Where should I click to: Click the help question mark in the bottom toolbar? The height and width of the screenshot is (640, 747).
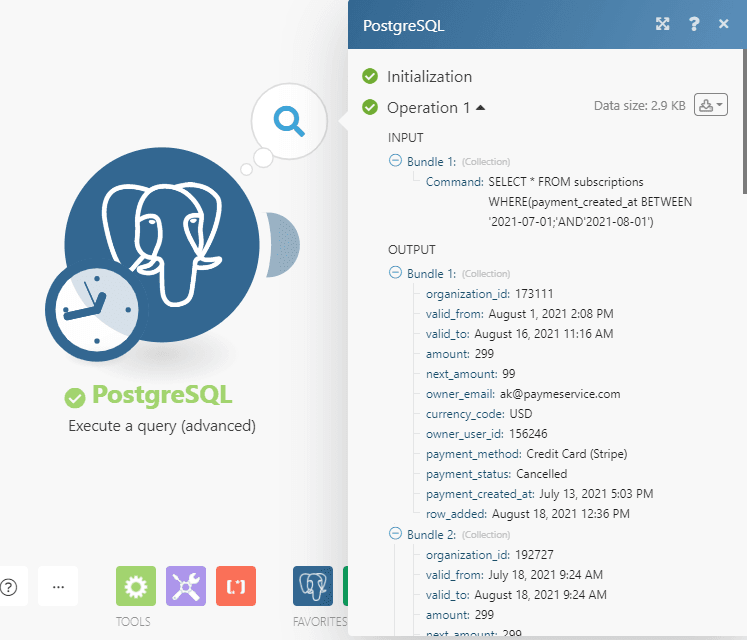[9, 587]
